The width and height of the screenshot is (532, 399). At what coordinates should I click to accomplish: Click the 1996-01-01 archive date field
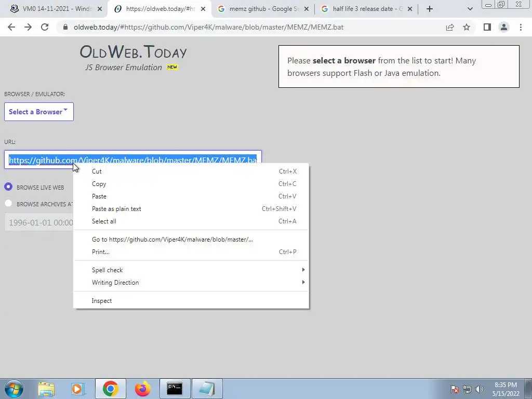point(38,222)
